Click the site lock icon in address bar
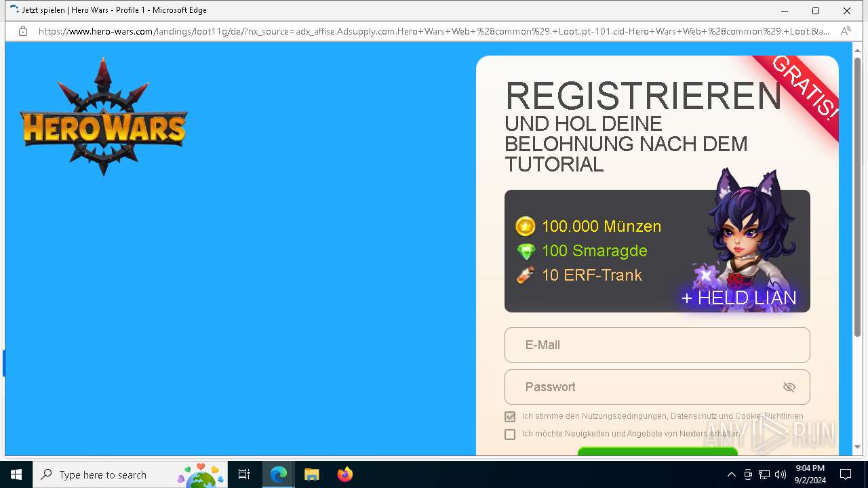 23,31
